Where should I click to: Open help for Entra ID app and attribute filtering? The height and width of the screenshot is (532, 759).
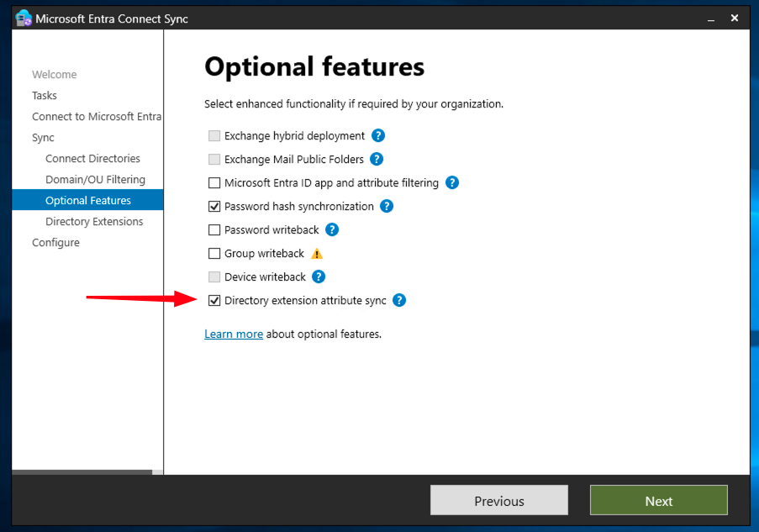pos(452,182)
